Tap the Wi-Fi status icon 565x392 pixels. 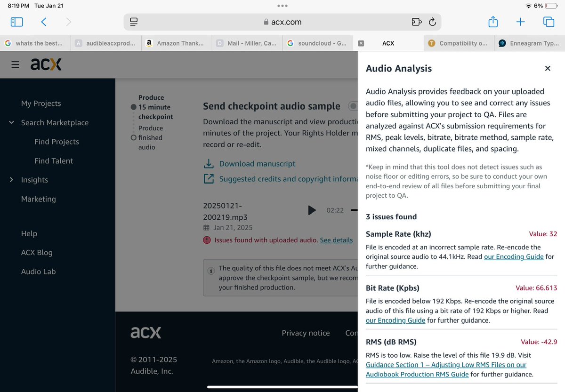tap(528, 6)
